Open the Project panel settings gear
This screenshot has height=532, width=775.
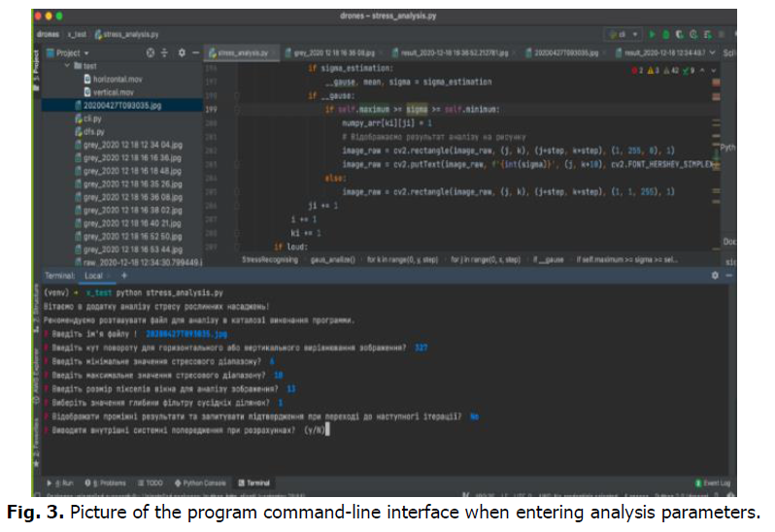point(182,52)
